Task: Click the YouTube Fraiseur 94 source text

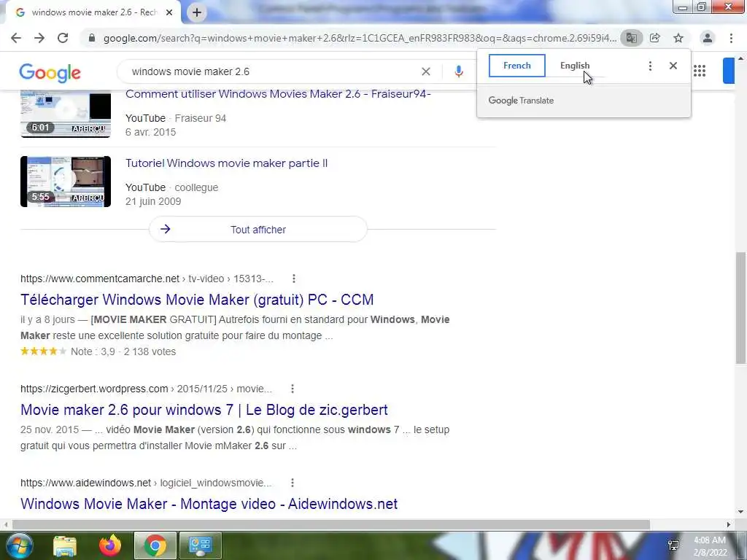Action: click(x=176, y=118)
